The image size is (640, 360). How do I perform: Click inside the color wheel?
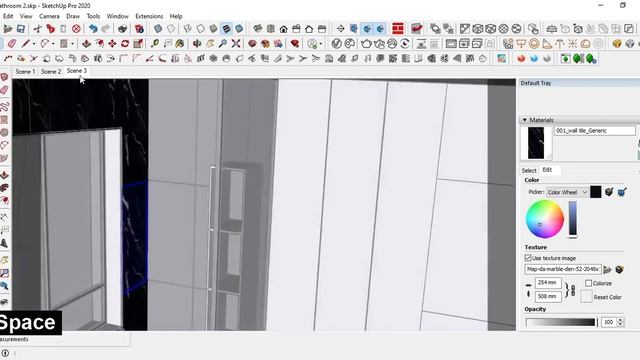click(x=544, y=219)
